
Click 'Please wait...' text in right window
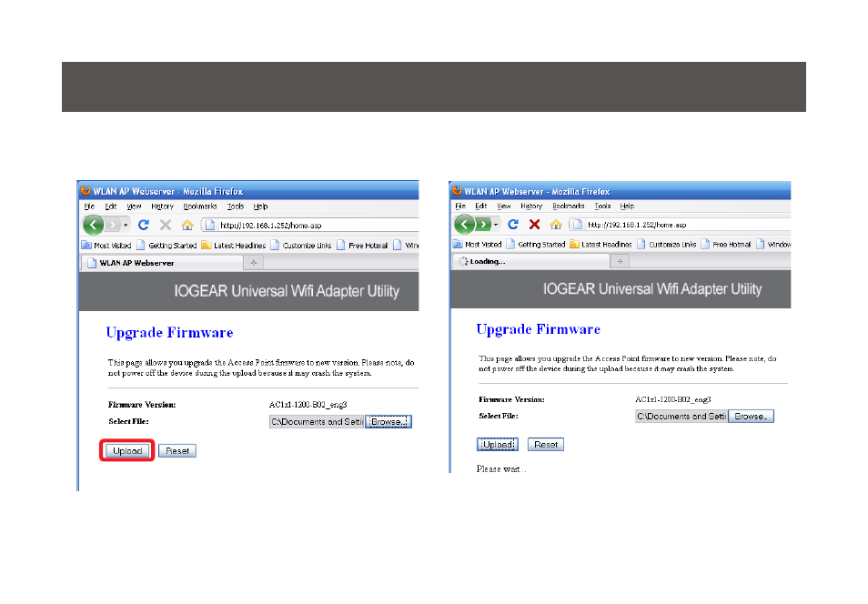pos(501,468)
